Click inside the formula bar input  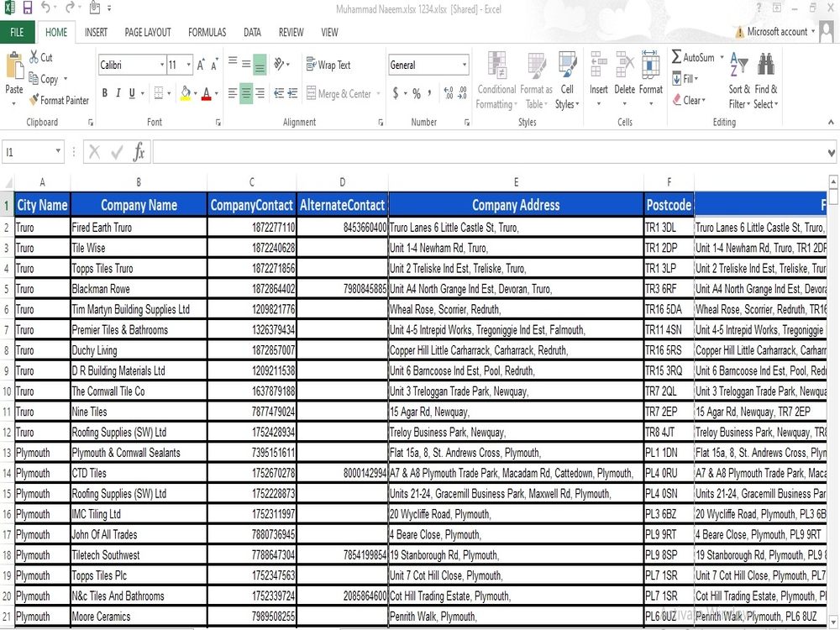click(x=489, y=152)
